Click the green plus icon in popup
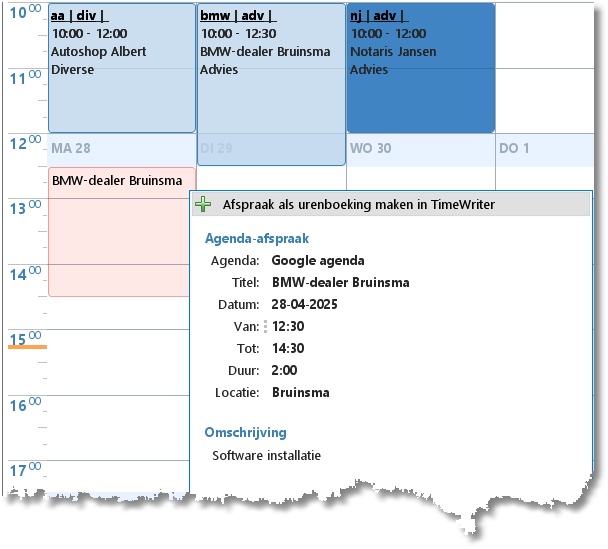The width and height of the screenshot is (608, 549). pos(203,204)
